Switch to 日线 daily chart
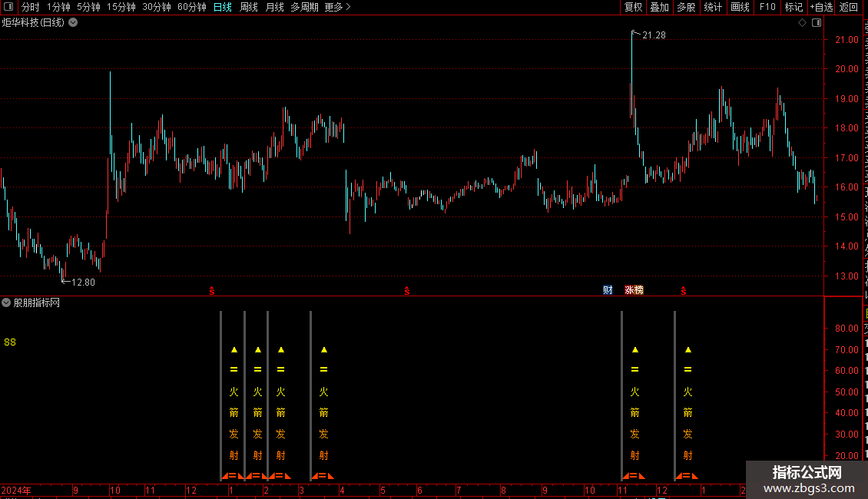868x499 pixels. (x=223, y=7)
